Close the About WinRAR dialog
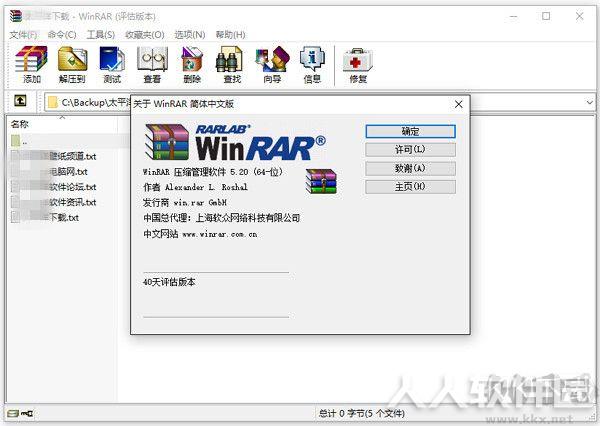The image size is (600, 426). 458,104
